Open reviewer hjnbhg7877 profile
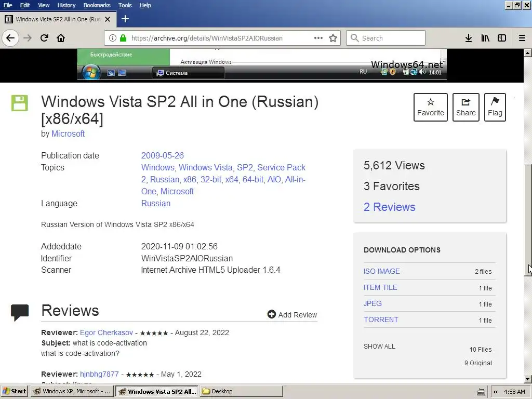 (99, 374)
